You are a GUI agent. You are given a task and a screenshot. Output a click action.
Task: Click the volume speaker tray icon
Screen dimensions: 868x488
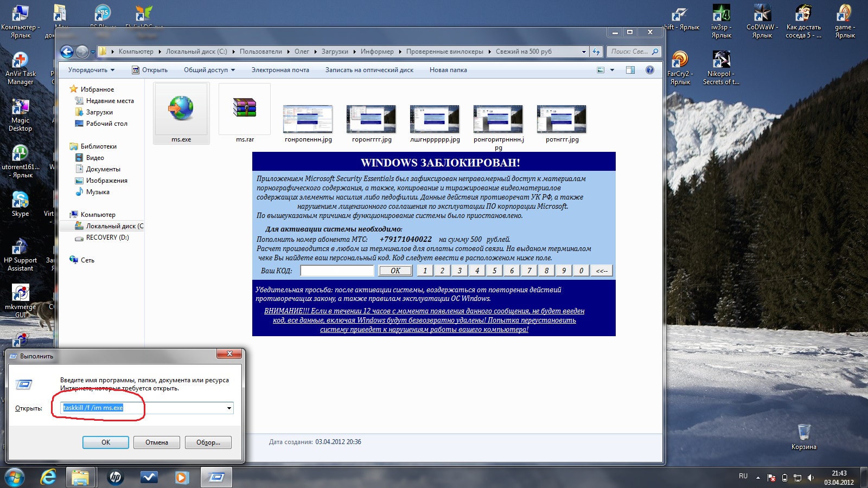(810, 478)
